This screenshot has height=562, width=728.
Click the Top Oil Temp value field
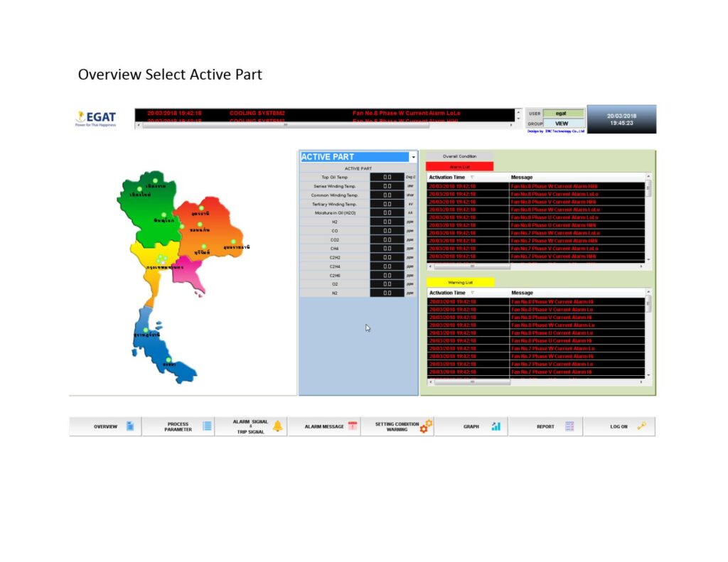pos(387,177)
